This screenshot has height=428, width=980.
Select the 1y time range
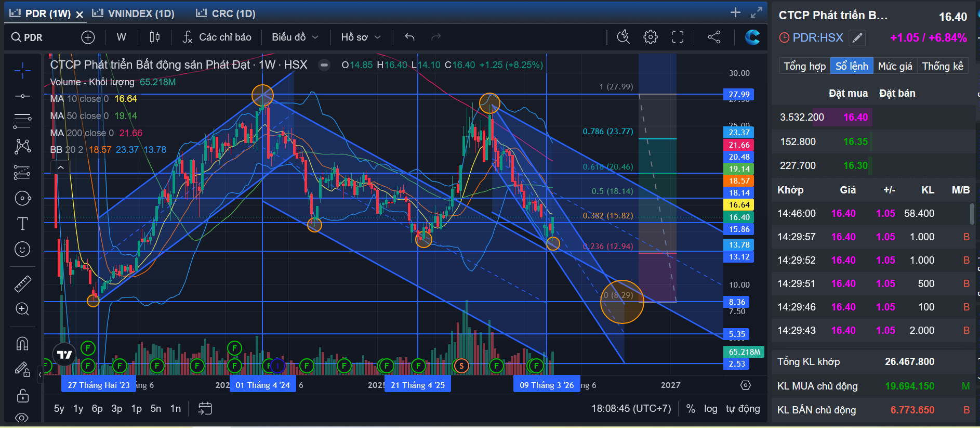78,409
